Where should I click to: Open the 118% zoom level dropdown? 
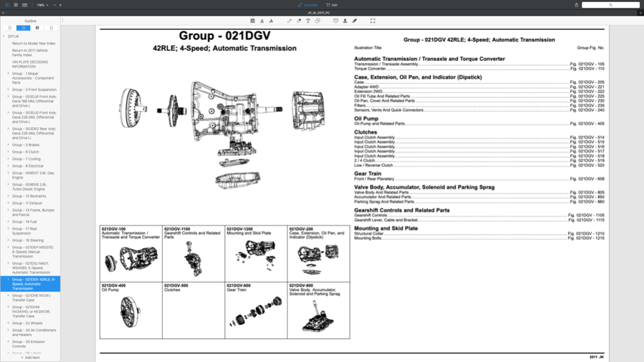click(42, 5)
